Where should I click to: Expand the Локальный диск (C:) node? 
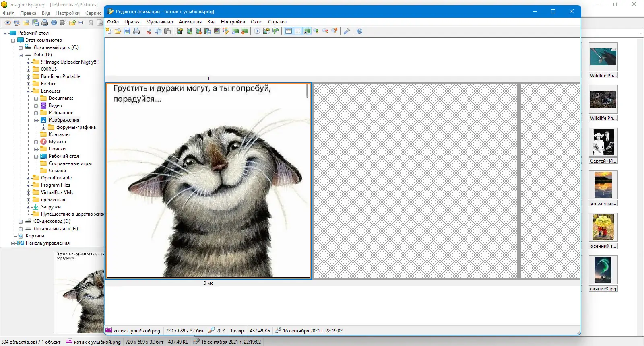pyautogui.click(x=21, y=48)
